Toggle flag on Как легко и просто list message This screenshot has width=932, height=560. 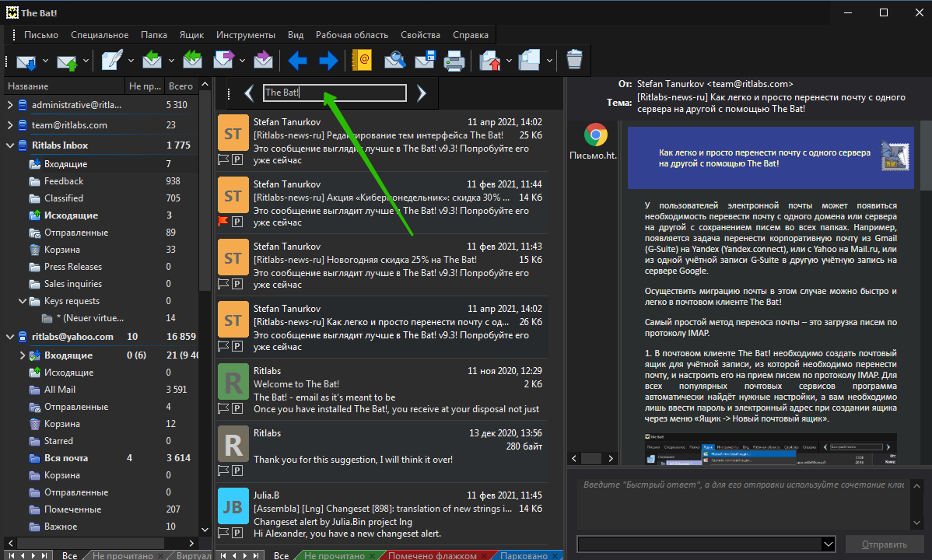click(223, 346)
